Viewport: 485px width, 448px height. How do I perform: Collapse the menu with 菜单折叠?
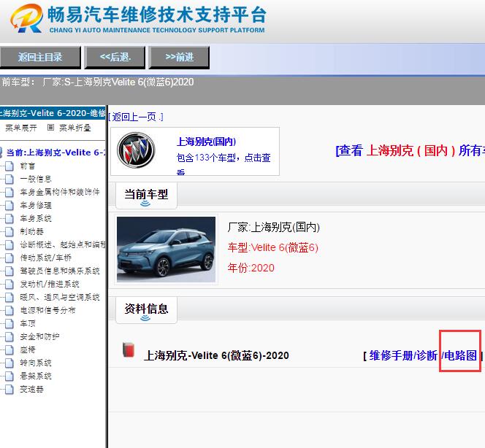pos(75,128)
